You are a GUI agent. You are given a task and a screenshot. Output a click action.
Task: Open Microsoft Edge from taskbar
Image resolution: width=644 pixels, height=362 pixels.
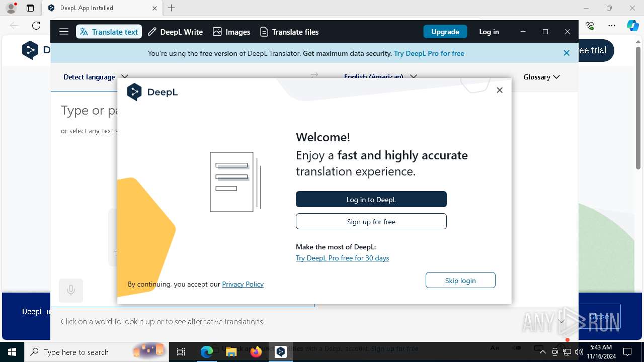pos(207,352)
